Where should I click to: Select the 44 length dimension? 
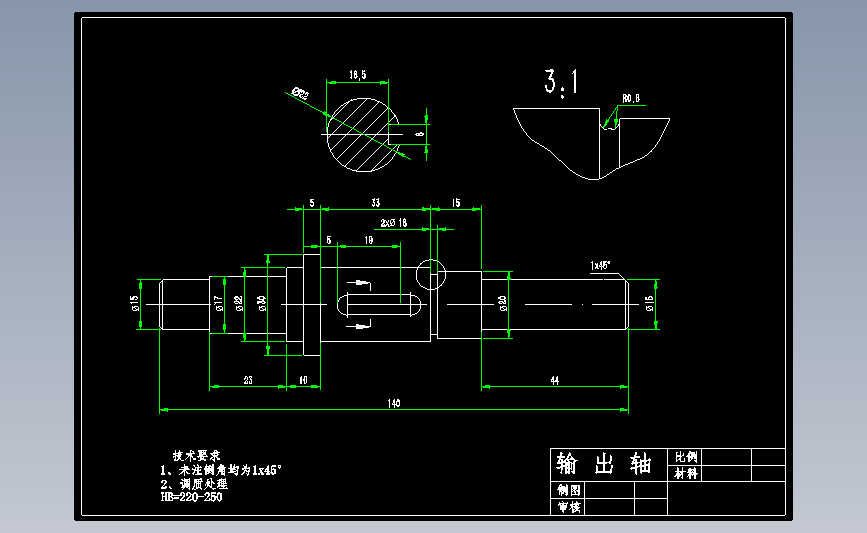pos(555,380)
